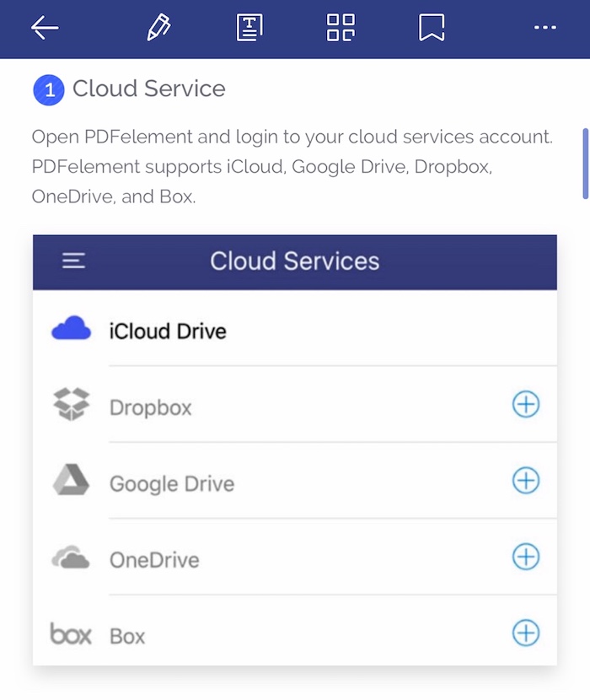Click the Google Drive triangle icon

[72, 480]
